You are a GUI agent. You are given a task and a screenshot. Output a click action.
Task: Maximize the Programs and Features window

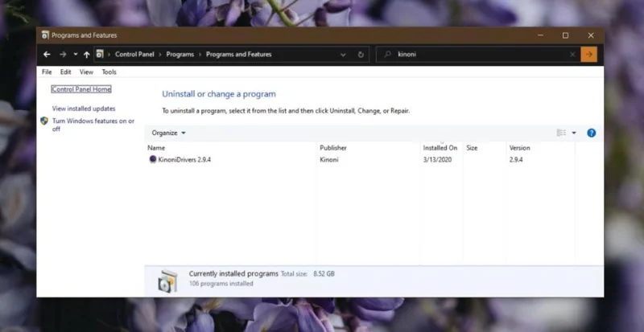tap(566, 35)
